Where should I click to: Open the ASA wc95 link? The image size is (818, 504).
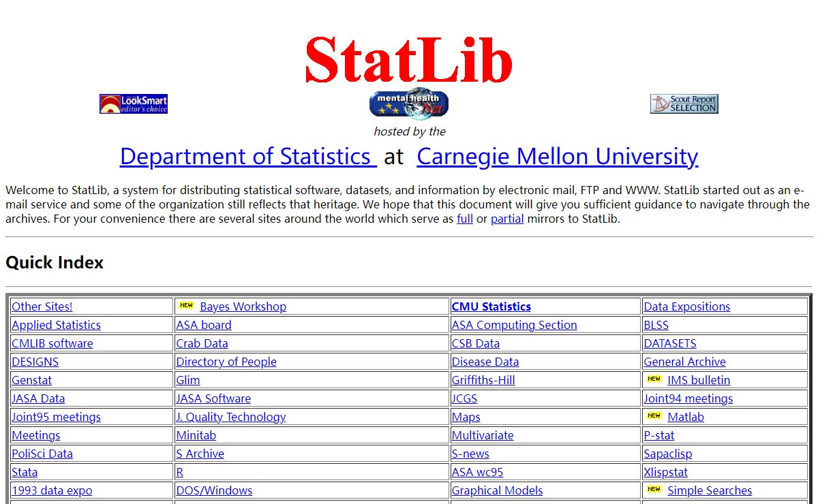(477, 472)
